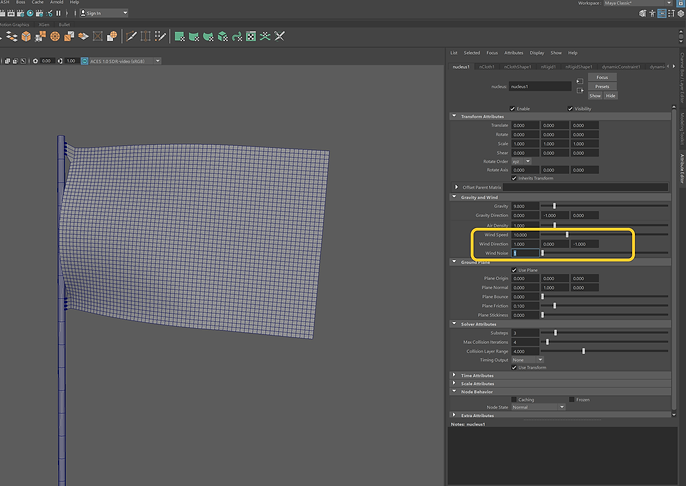Click highlighted Attribute Editor toggle icon, top right

point(662,14)
